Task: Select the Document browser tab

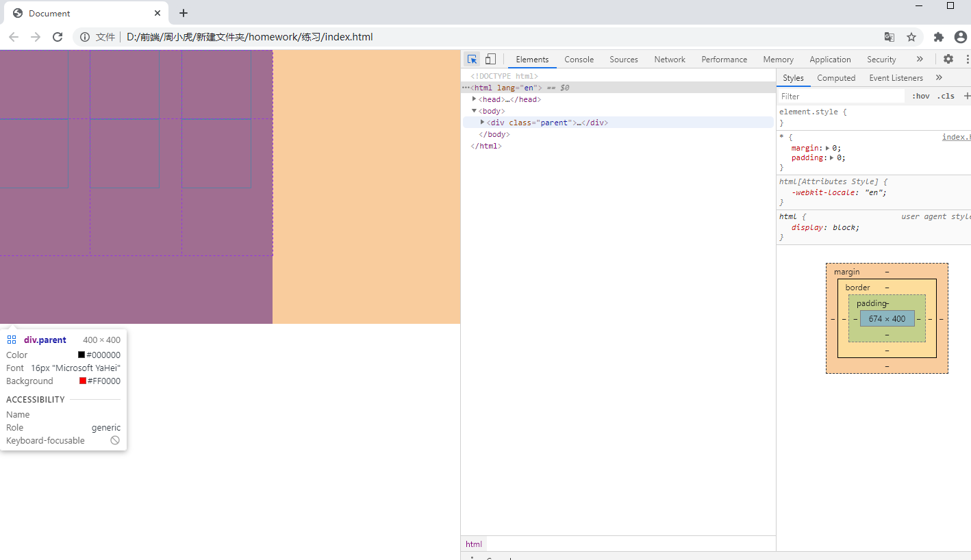Action: (x=86, y=13)
